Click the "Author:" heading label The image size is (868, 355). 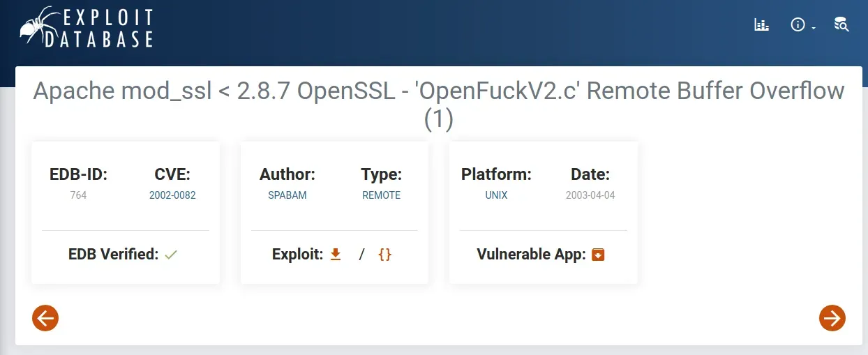(287, 174)
